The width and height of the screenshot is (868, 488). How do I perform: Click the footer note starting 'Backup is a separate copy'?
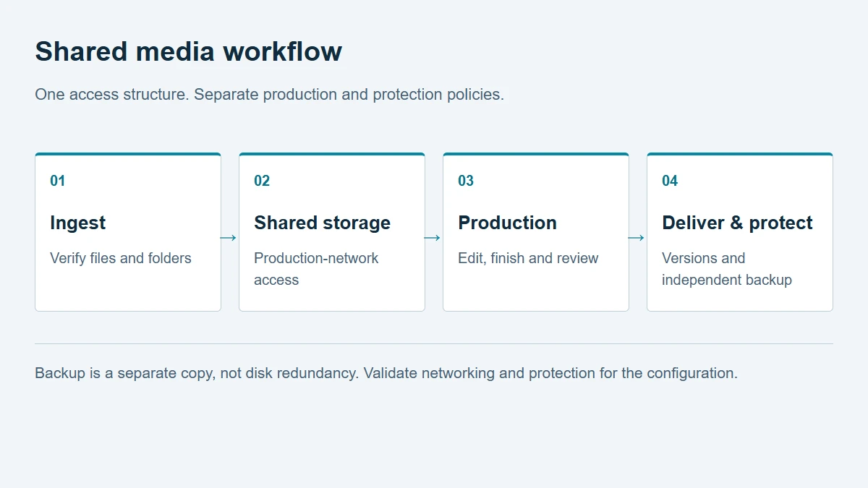[x=386, y=374]
